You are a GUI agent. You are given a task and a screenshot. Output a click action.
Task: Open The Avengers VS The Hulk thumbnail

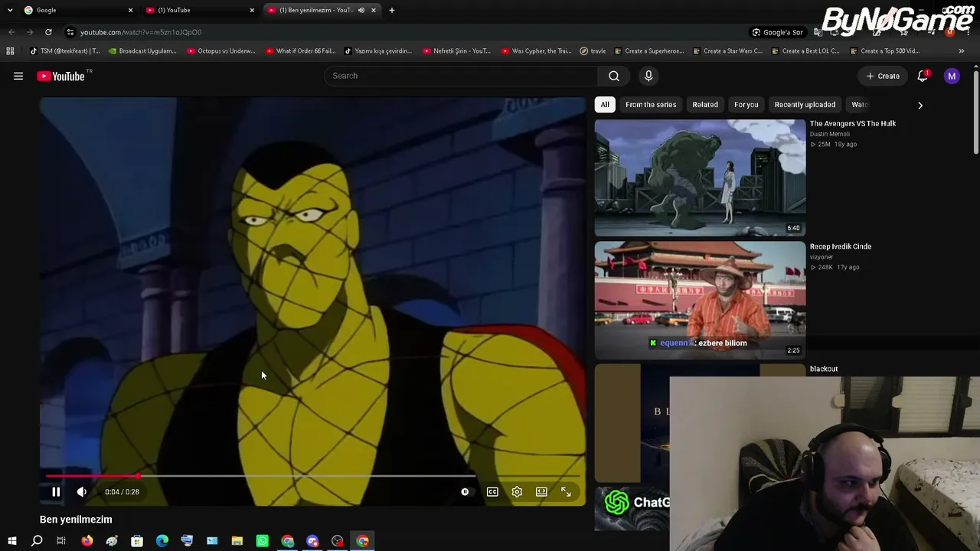point(700,178)
